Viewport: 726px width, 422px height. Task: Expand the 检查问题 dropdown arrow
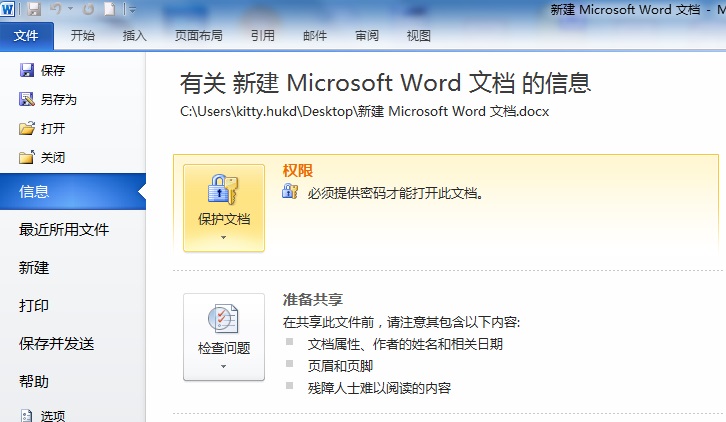pos(224,366)
